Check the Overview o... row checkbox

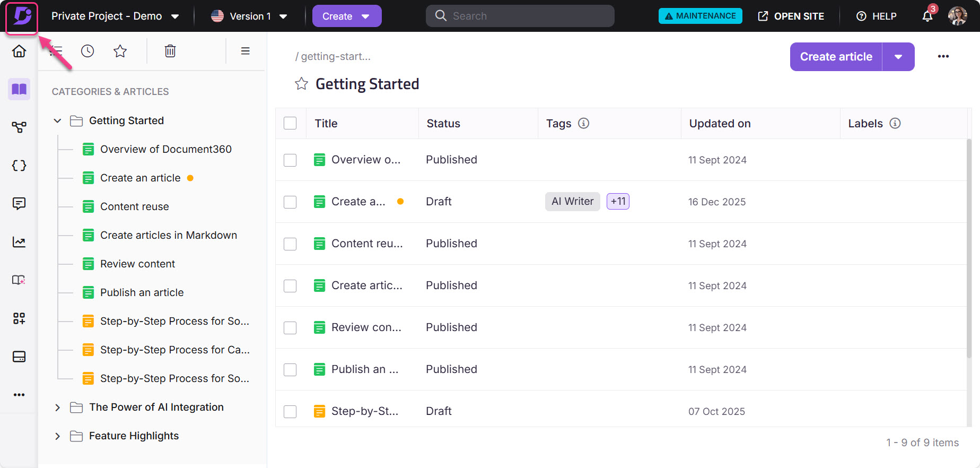coord(290,160)
